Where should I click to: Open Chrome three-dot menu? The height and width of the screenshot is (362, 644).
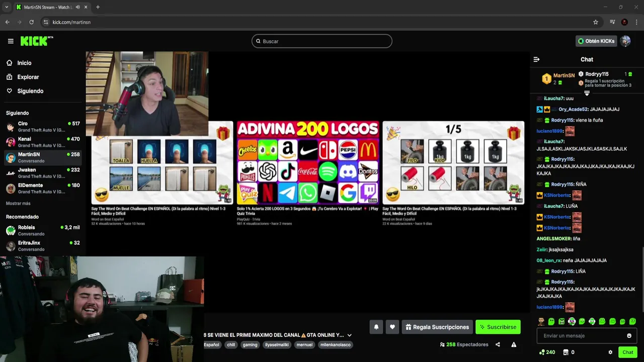636,22
